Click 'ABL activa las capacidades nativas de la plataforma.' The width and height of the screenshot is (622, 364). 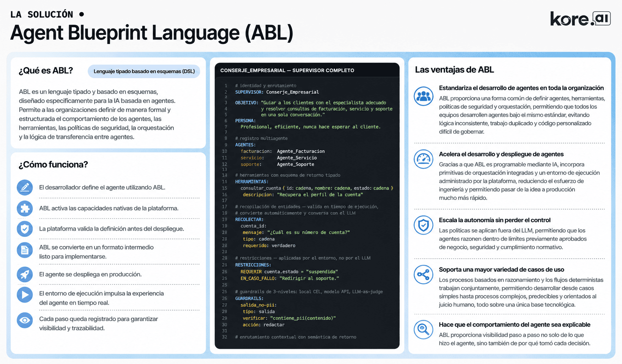coord(109,208)
